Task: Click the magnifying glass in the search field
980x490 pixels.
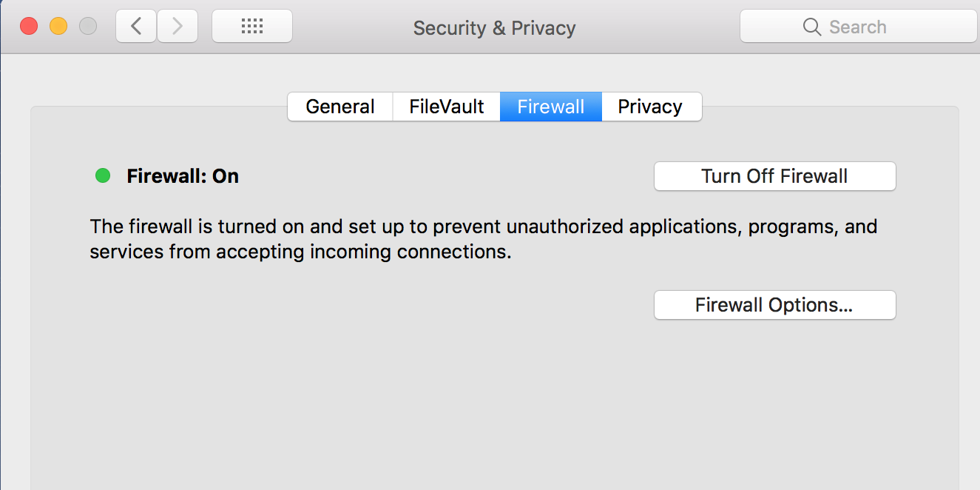Action: (x=811, y=27)
